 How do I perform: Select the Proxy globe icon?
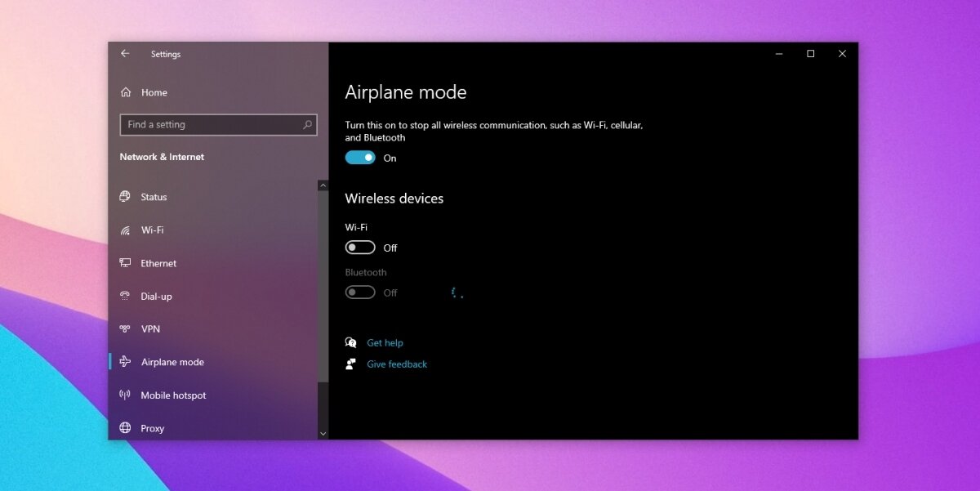[x=124, y=427]
